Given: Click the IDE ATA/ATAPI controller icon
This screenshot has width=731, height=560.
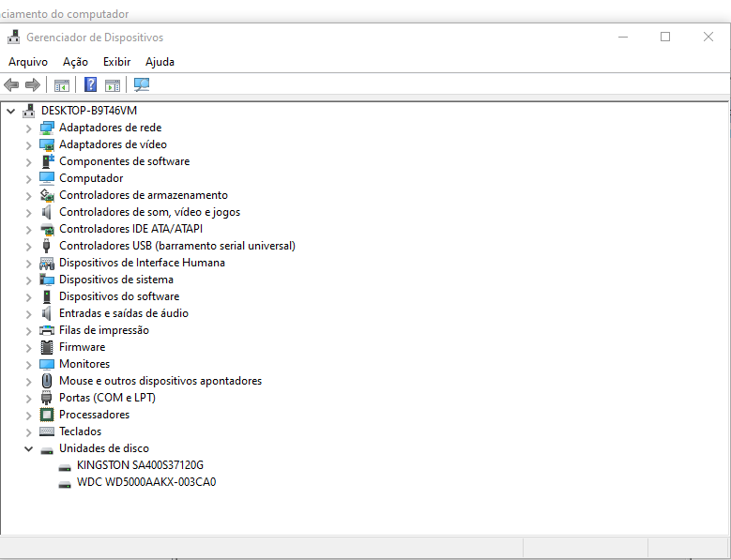Looking at the screenshot, I should (47, 229).
